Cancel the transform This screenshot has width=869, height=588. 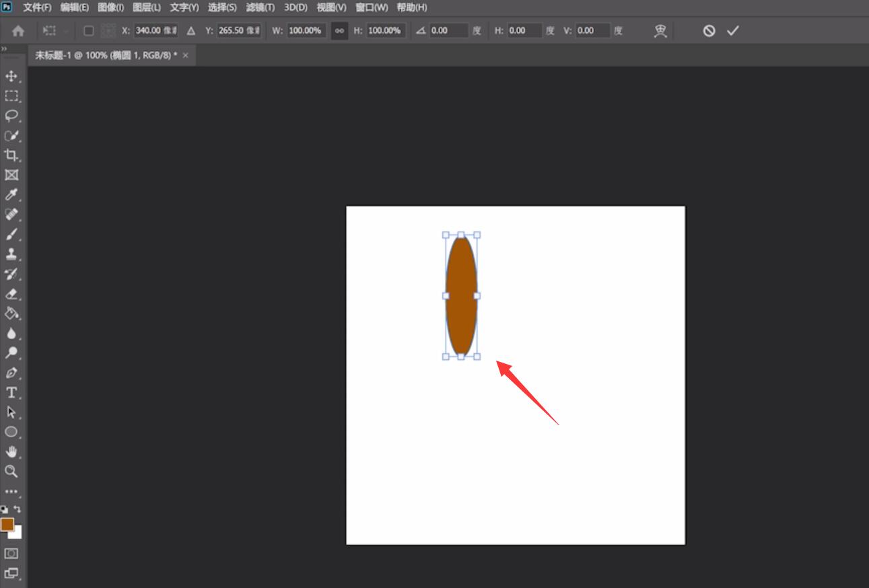pos(709,31)
